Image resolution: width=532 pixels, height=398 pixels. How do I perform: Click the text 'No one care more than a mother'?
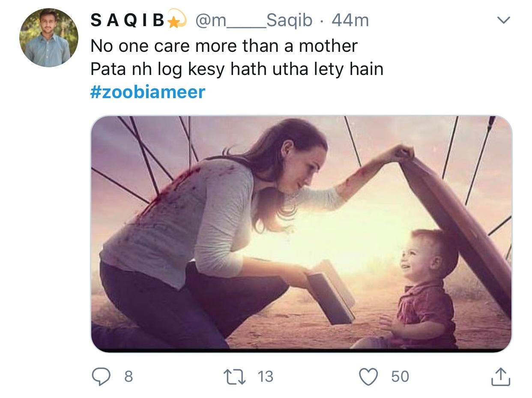[x=224, y=46]
